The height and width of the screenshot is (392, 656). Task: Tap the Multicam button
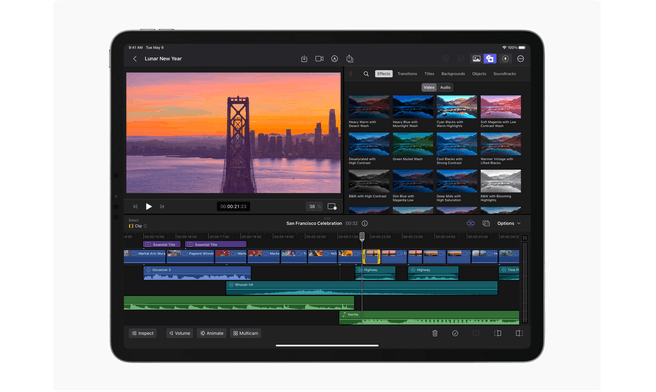(246, 333)
